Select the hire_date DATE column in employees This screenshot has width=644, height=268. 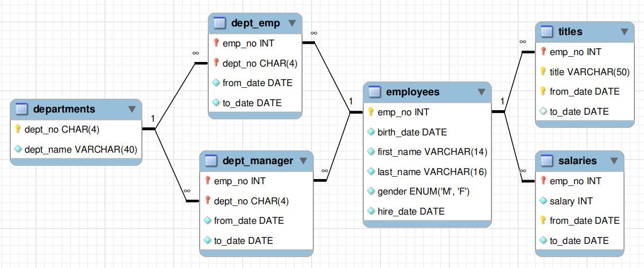tap(427, 211)
